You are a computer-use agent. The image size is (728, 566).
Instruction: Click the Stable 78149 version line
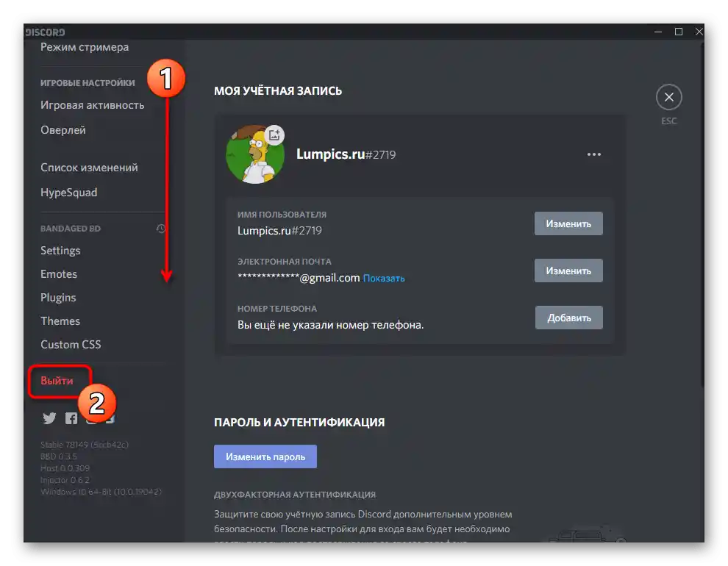85,445
